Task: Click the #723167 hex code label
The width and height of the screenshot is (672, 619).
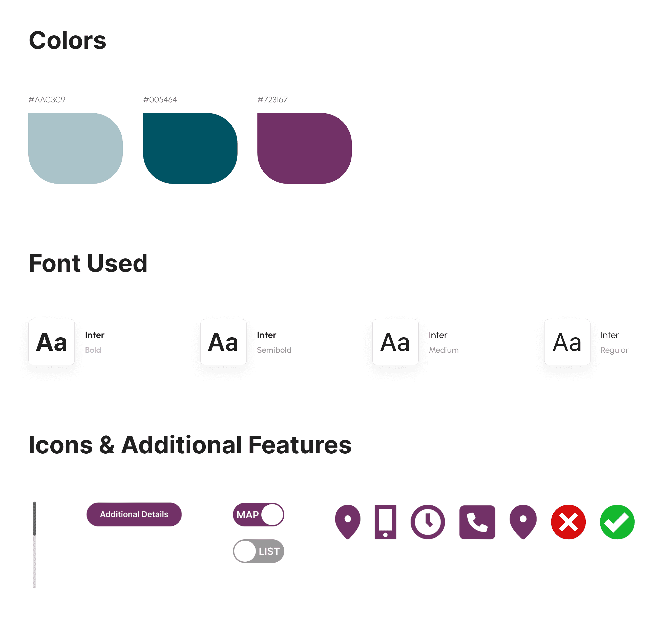Action: tap(272, 99)
